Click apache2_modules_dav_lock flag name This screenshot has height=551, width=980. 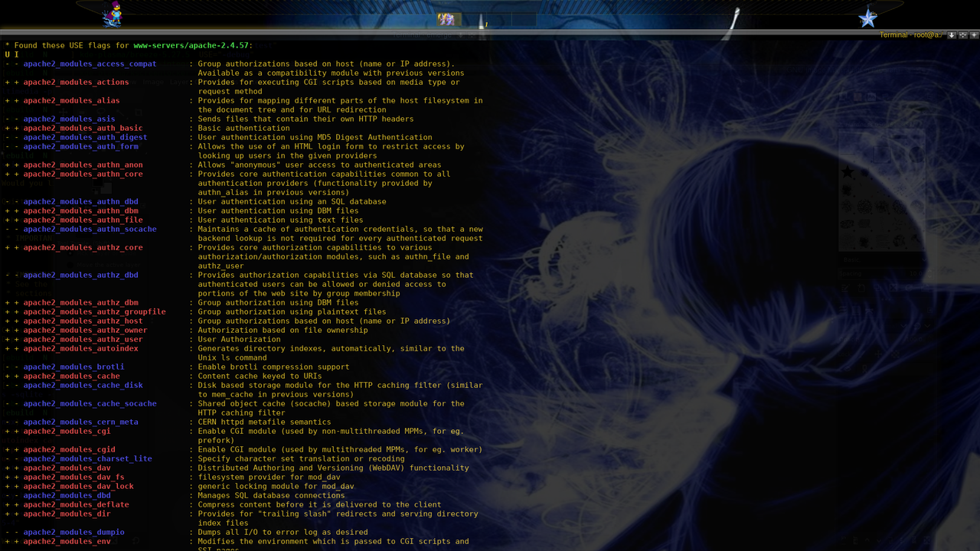78,487
